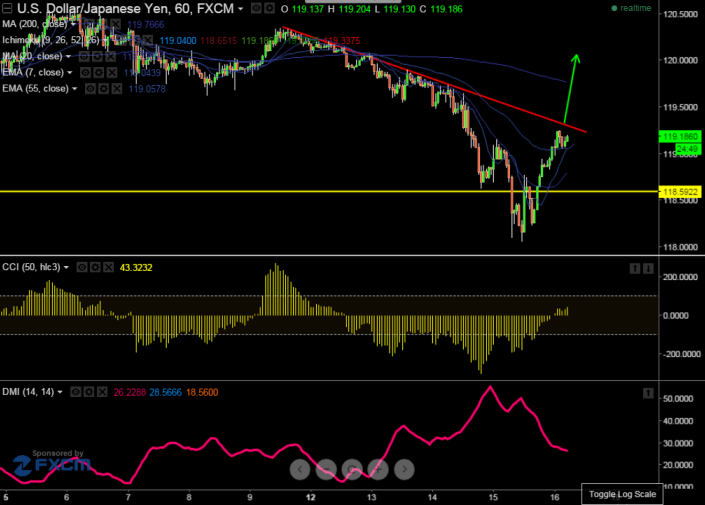
Task: Open settings gear for CCI (50, hlc3)
Action: tap(95, 267)
